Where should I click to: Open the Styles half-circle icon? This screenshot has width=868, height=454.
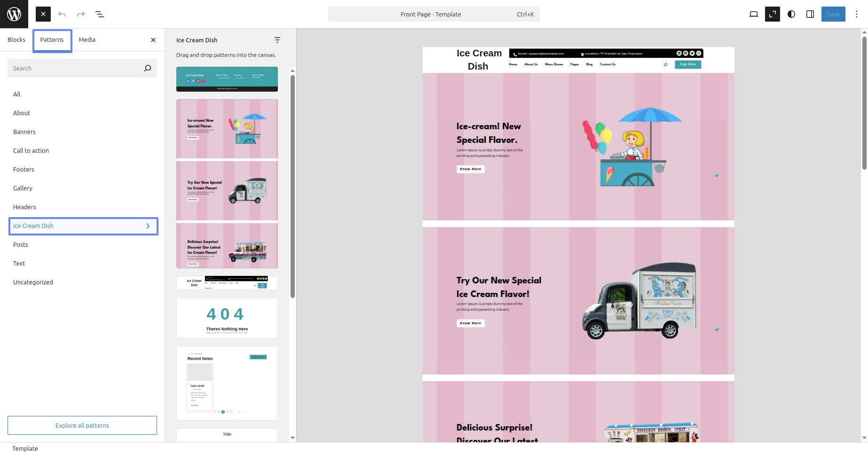click(x=791, y=14)
